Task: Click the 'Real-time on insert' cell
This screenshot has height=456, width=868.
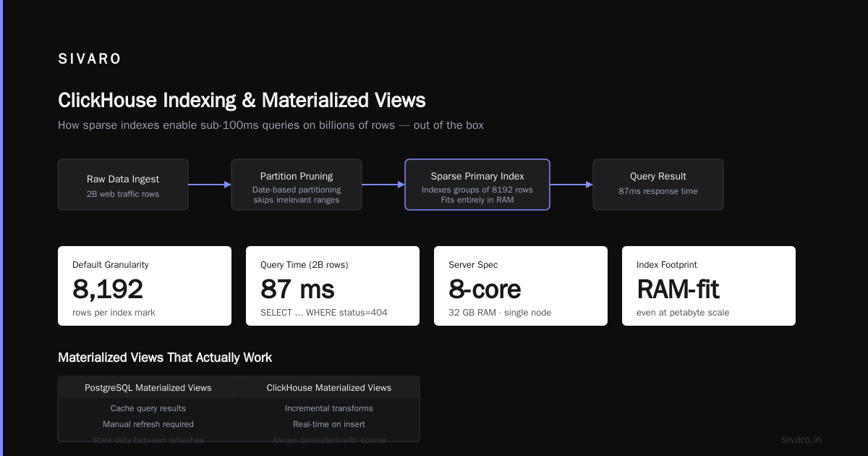Action: 329,424
